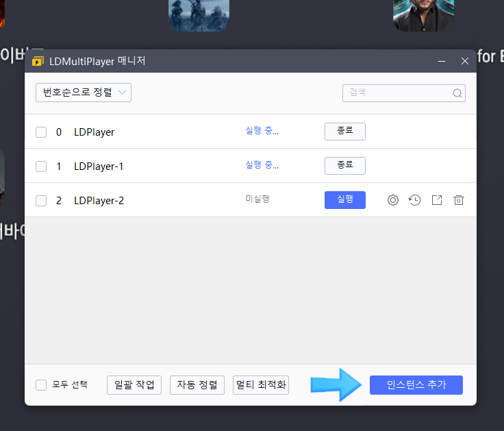Screen dimensions: 504x431
Task: Stop LDPlayer-1 with its 종료 button
Action: coord(345,166)
